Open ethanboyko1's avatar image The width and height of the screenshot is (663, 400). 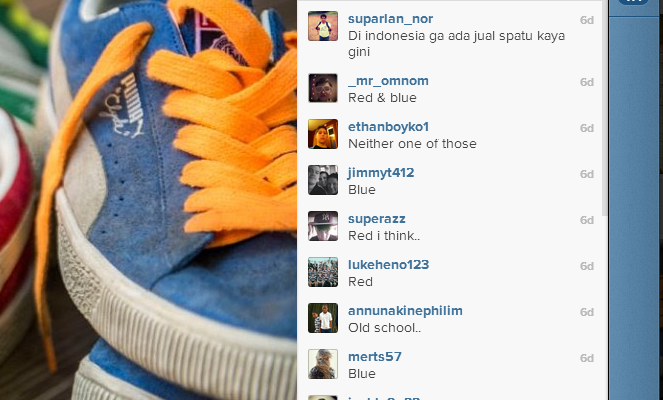pos(323,134)
